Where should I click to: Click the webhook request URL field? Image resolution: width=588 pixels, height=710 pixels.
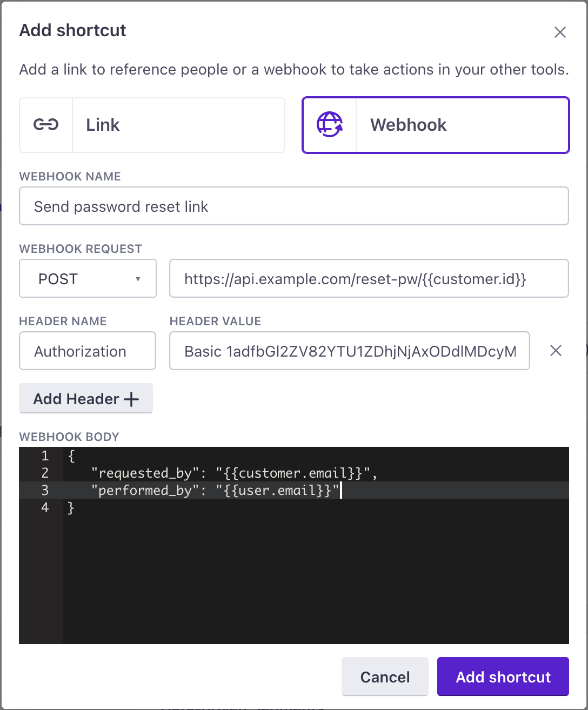pos(369,279)
